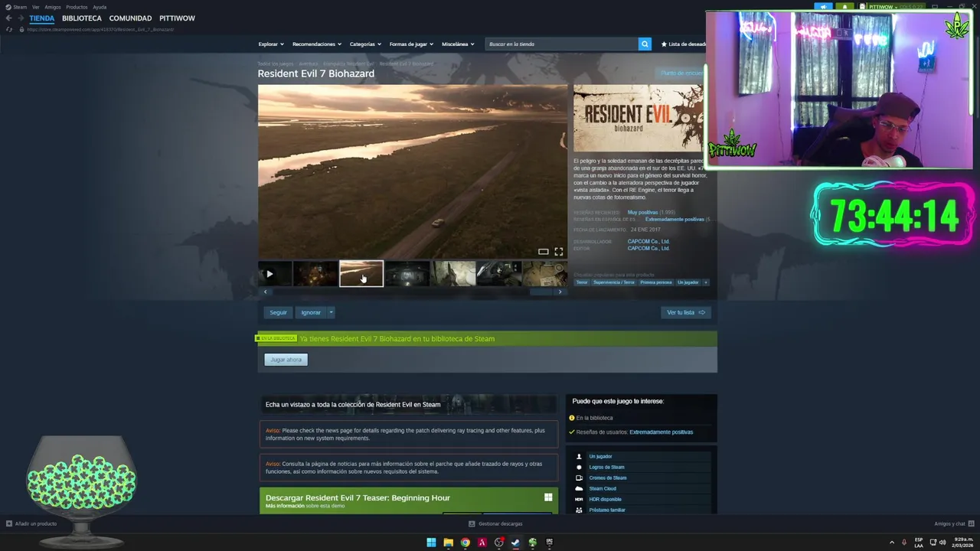Show hidden system tray icons
Screen dimensions: 980x551
click(891, 543)
